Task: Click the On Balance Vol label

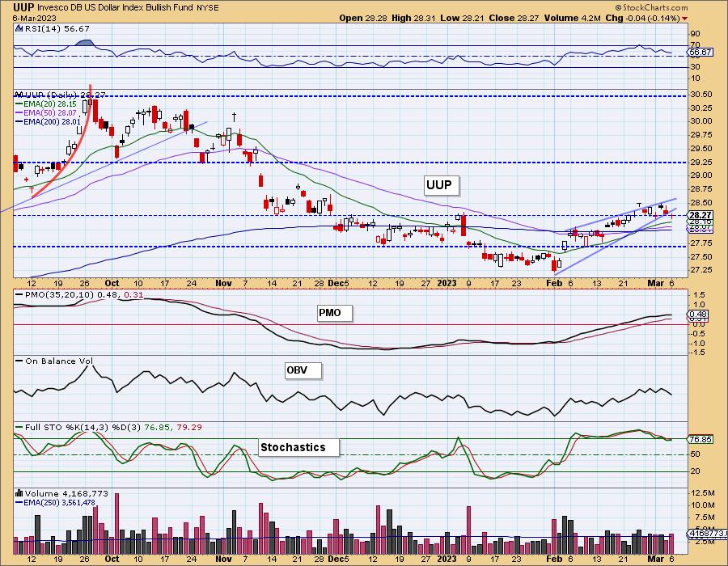Action: pyautogui.click(x=54, y=361)
